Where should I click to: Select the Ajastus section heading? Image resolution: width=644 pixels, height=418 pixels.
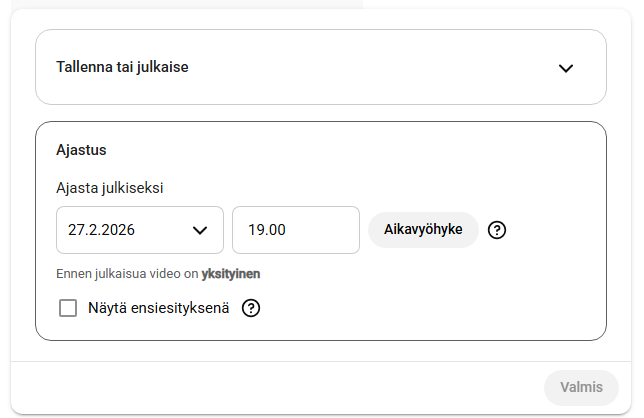pos(81,150)
